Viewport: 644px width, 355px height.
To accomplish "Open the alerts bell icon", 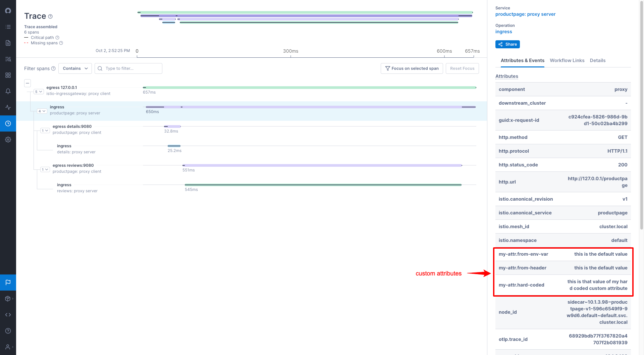I will [8, 91].
